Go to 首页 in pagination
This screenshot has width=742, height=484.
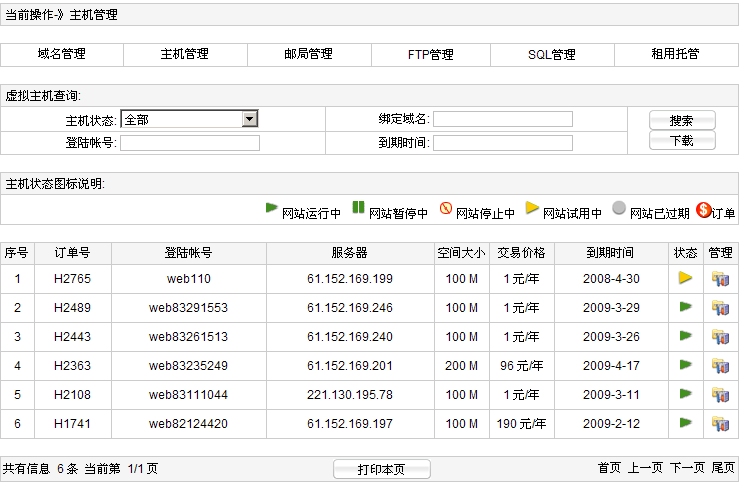coord(609,468)
